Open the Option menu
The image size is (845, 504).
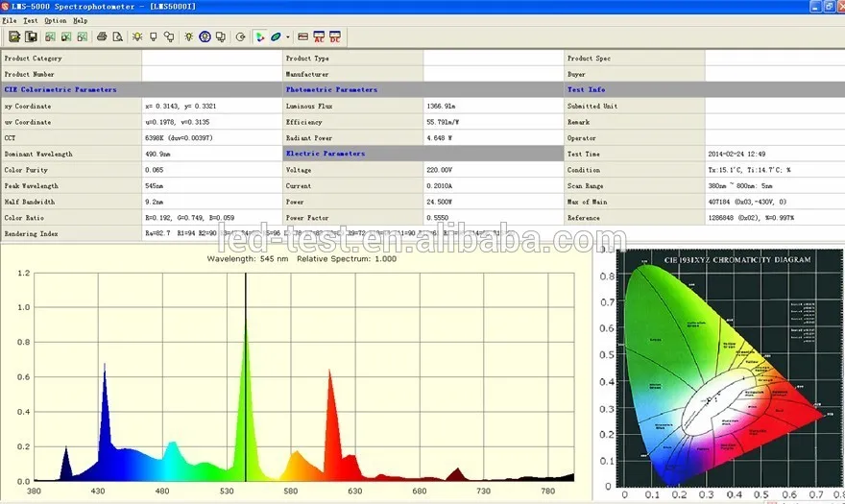(56, 20)
